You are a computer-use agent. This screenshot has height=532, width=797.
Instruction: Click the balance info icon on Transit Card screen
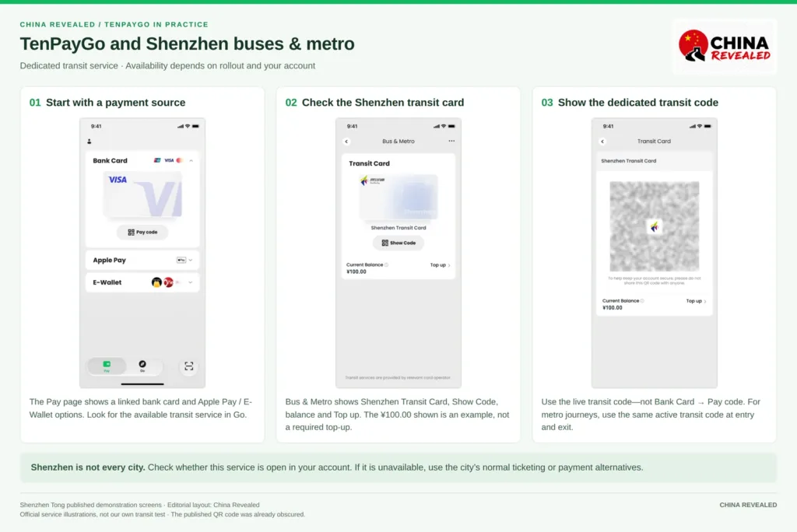(x=642, y=301)
